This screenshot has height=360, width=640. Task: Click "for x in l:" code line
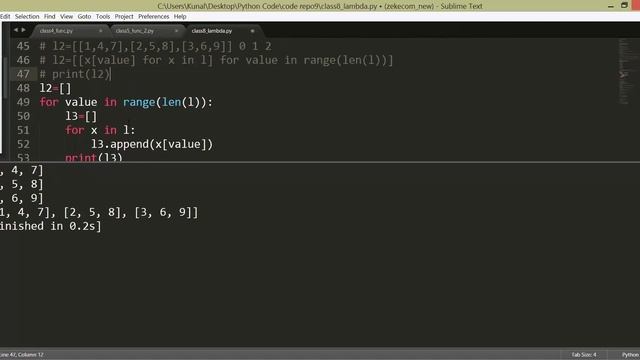(x=100, y=130)
